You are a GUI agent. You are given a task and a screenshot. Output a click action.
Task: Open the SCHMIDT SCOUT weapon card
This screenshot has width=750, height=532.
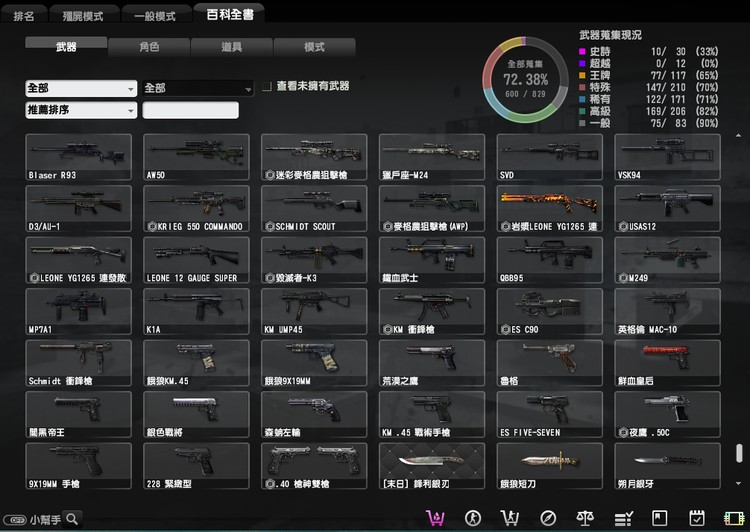pyautogui.click(x=314, y=209)
